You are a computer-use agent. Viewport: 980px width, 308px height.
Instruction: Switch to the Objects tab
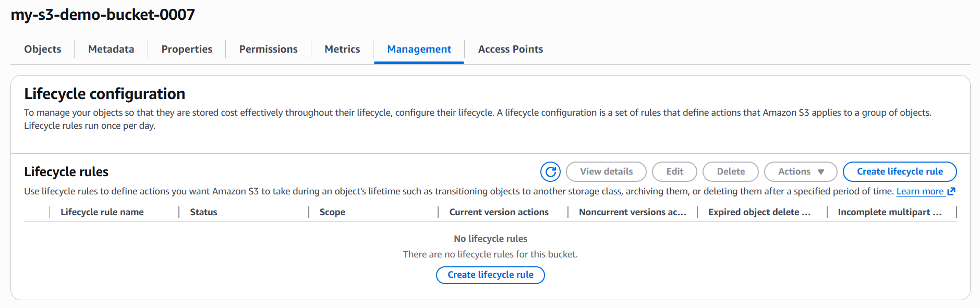(43, 49)
